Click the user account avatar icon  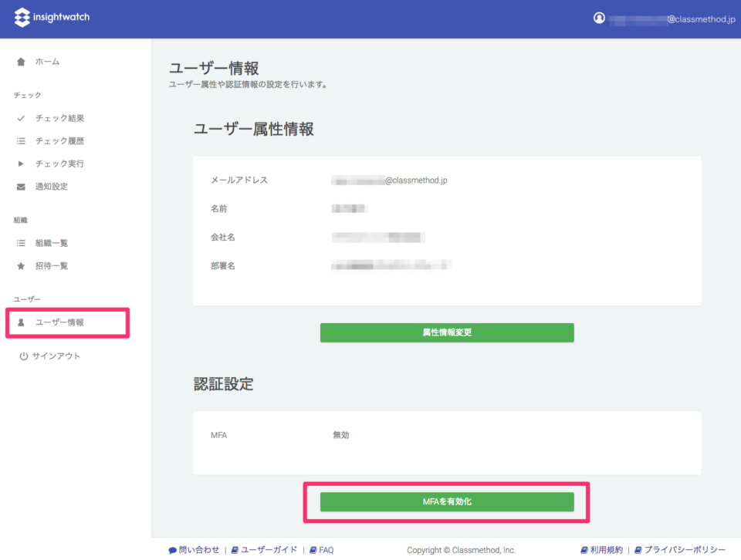pyautogui.click(x=599, y=18)
